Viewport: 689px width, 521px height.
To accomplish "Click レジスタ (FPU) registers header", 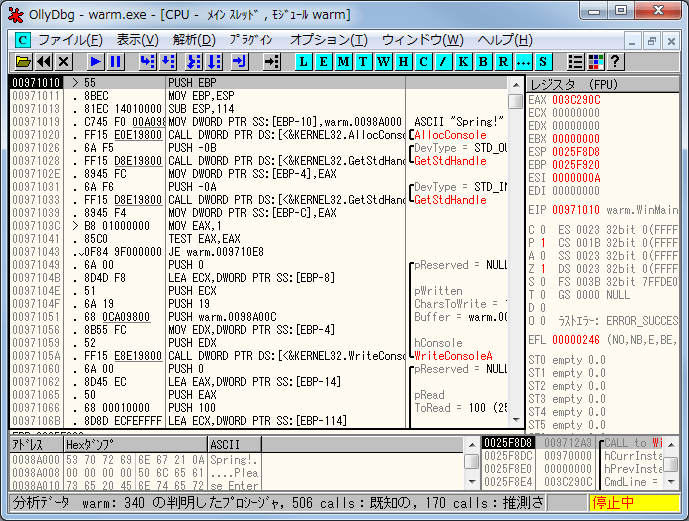I will click(x=602, y=84).
